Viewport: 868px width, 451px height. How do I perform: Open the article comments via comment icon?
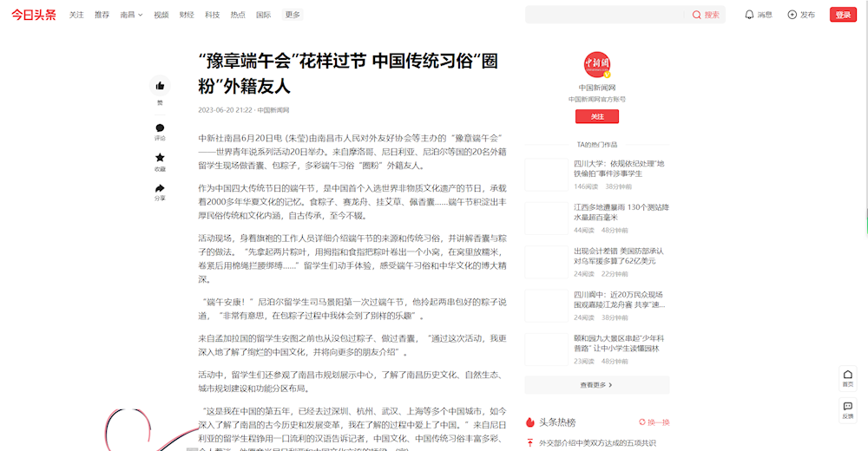click(160, 128)
